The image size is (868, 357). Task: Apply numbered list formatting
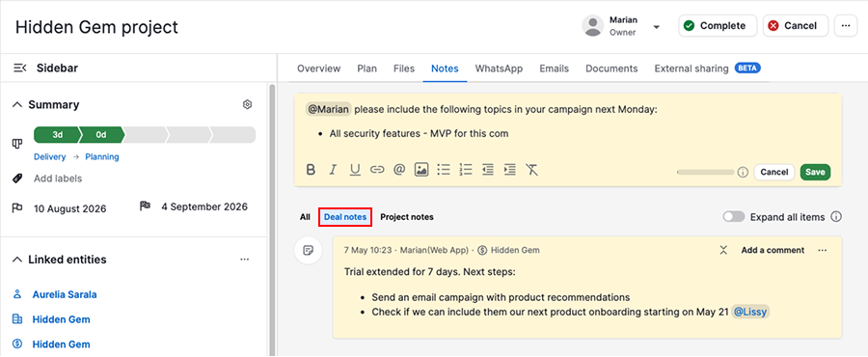pos(466,170)
